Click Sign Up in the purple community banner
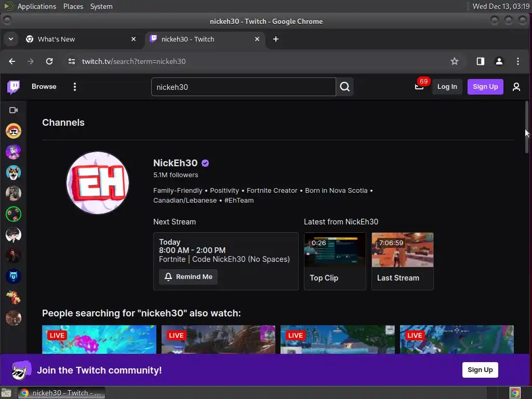532x399 pixels. [x=480, y=370]
